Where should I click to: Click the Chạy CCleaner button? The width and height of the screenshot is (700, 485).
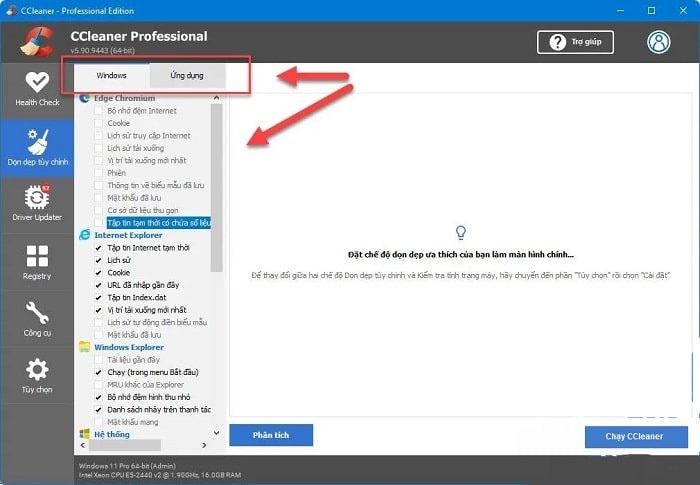pyautogui.click(x=636, y=436)
